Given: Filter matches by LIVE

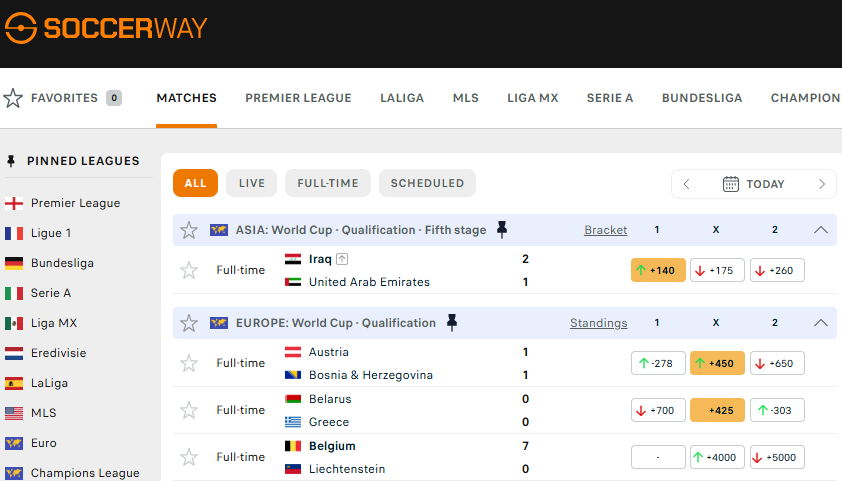Looking at the screenshot, I should [x=251, y=183].
